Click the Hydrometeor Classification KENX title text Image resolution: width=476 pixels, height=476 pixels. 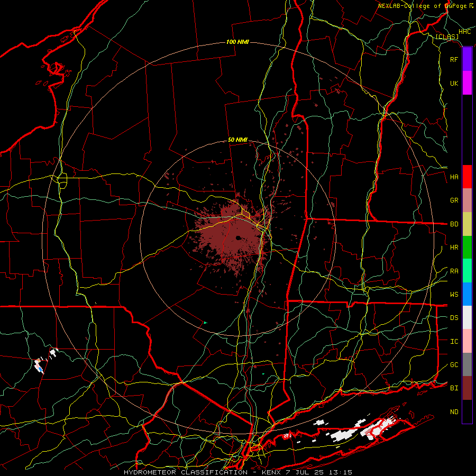tap(238, 472)
